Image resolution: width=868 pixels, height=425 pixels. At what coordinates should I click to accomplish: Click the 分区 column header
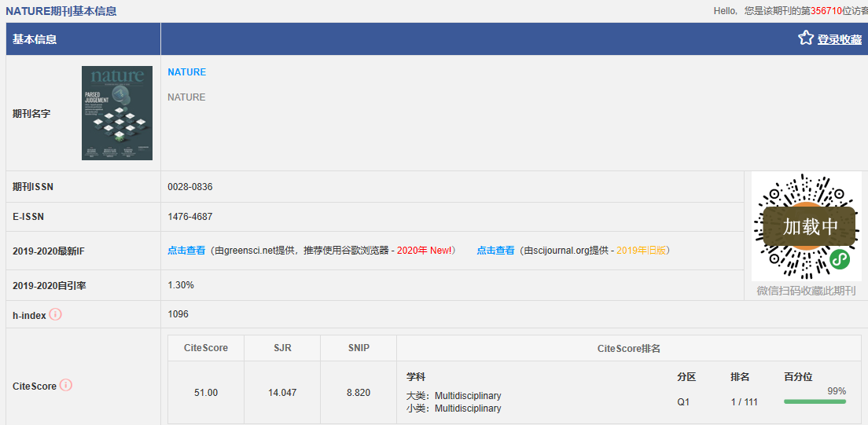coord(686,377)
